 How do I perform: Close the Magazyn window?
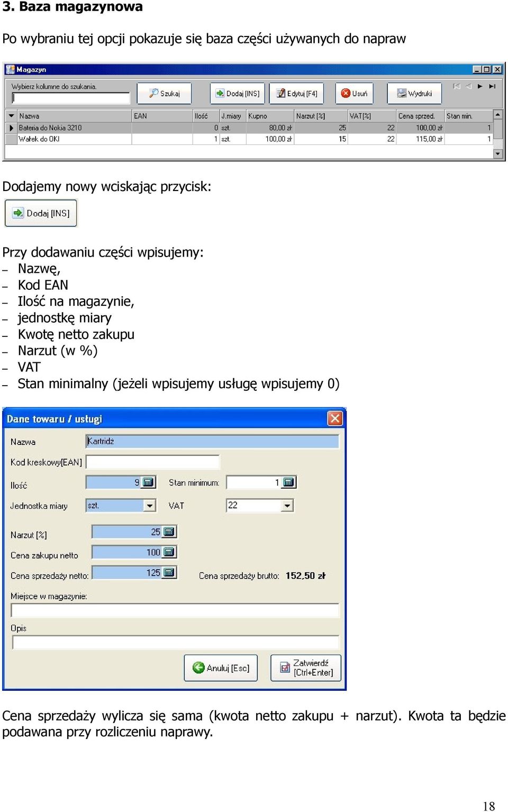[x=497, y=69]
